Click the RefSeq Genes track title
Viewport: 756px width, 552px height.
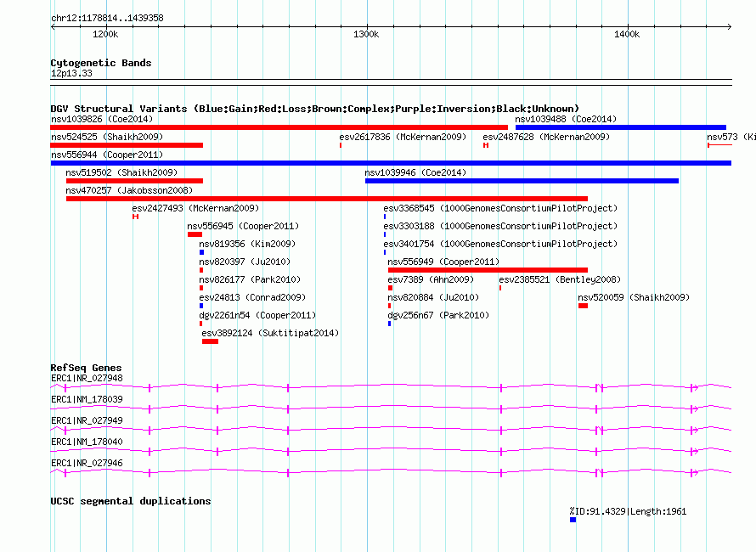[x=87, y=368]
